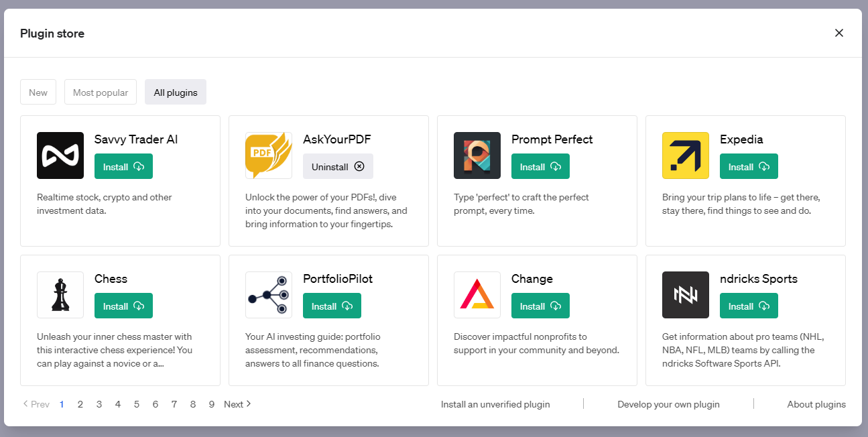The image size is (868, 437).
Task: Open page 5 of plugin list
Action: click(137, 404)
